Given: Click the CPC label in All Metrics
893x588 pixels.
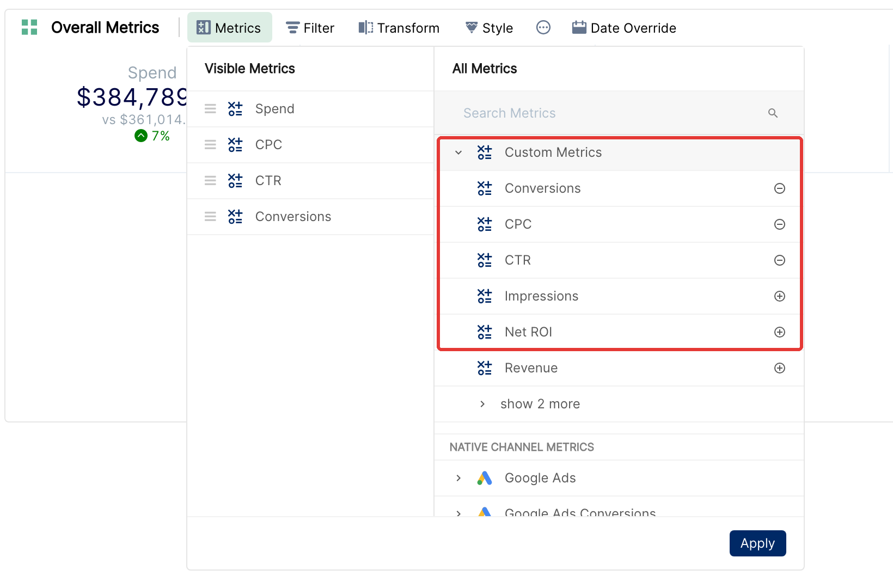Looking at the screenshot, I should point(518,224).
